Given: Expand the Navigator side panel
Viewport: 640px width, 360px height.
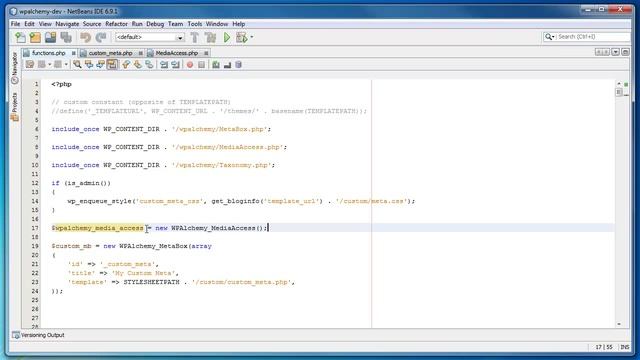Looking at the screenshot, I should tap(15, 68).
